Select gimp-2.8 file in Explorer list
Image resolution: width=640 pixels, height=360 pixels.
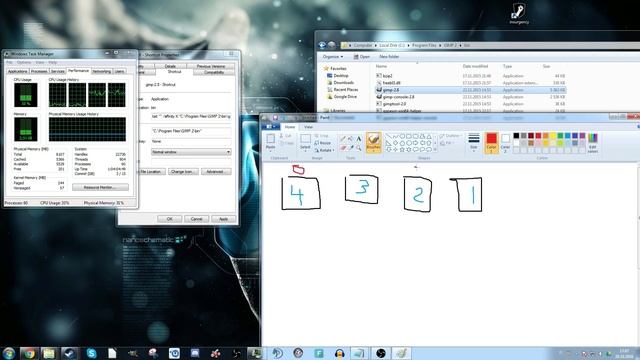[x=470, y=90]
